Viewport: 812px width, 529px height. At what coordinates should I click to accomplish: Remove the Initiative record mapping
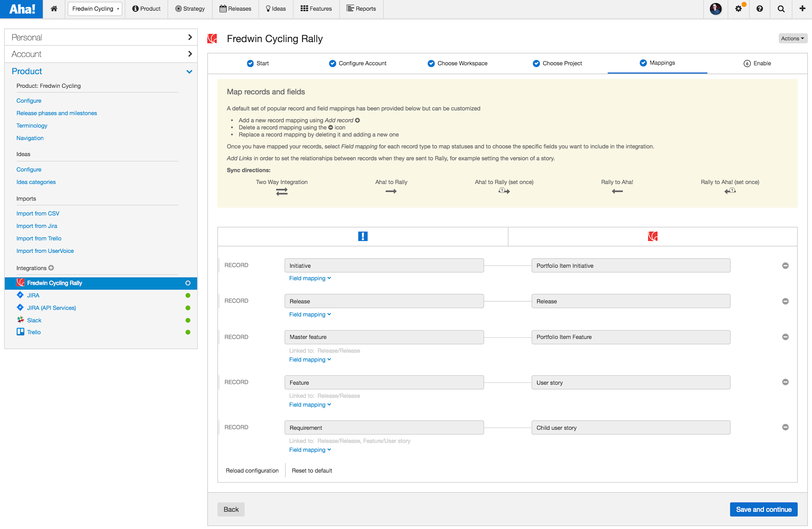point(785,265)
